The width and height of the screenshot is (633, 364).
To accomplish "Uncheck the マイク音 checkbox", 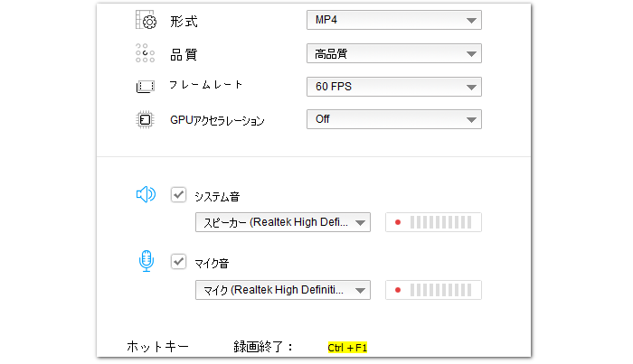I will [179, 262].
